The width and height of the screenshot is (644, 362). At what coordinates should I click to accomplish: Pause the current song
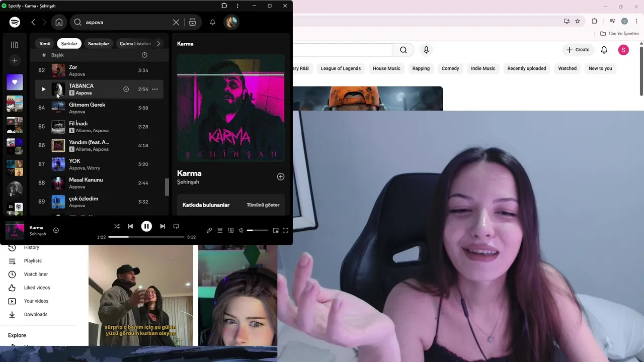(x=146, y=226)
